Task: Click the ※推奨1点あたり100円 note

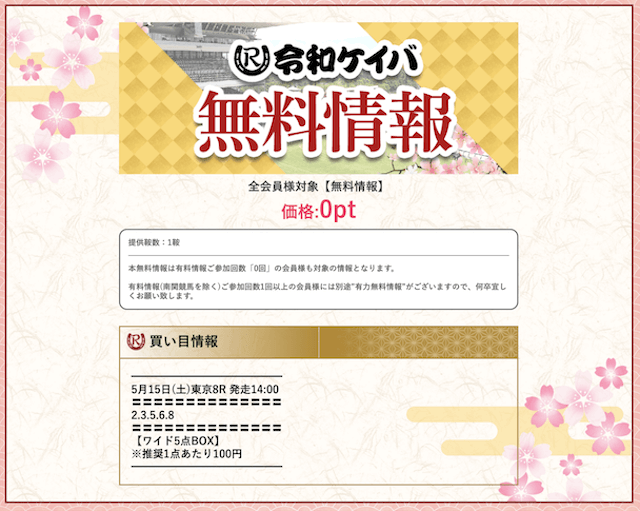Action: [187, 453]
